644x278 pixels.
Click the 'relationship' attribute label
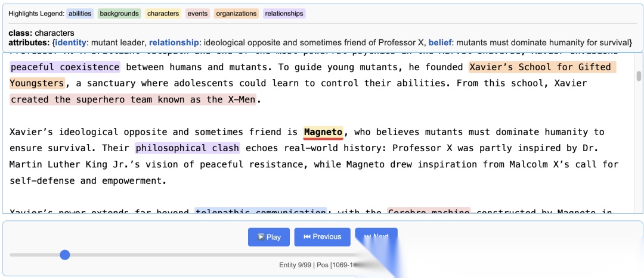pos(174,43)
